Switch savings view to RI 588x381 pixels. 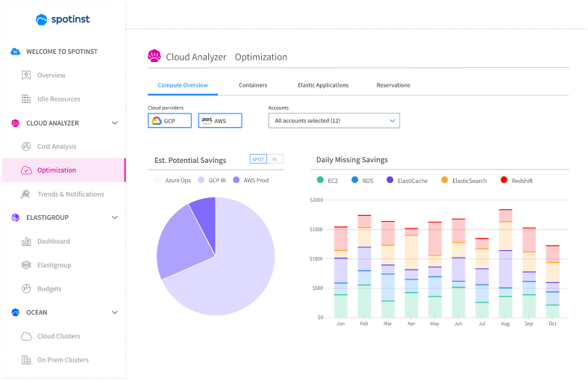[275, 159]
